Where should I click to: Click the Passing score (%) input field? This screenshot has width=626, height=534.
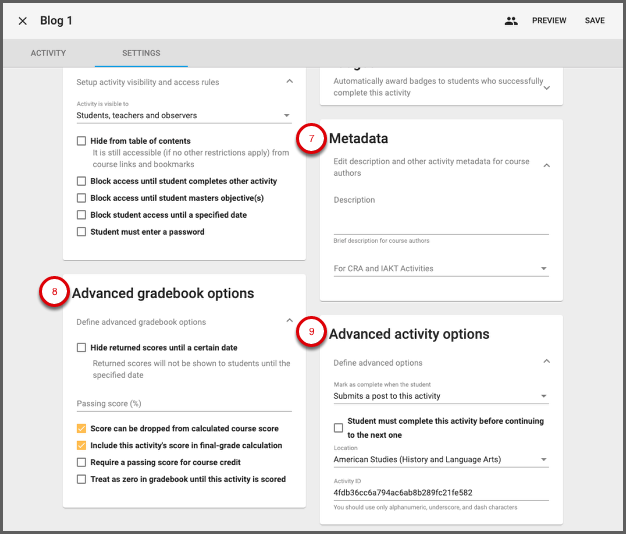184,403
